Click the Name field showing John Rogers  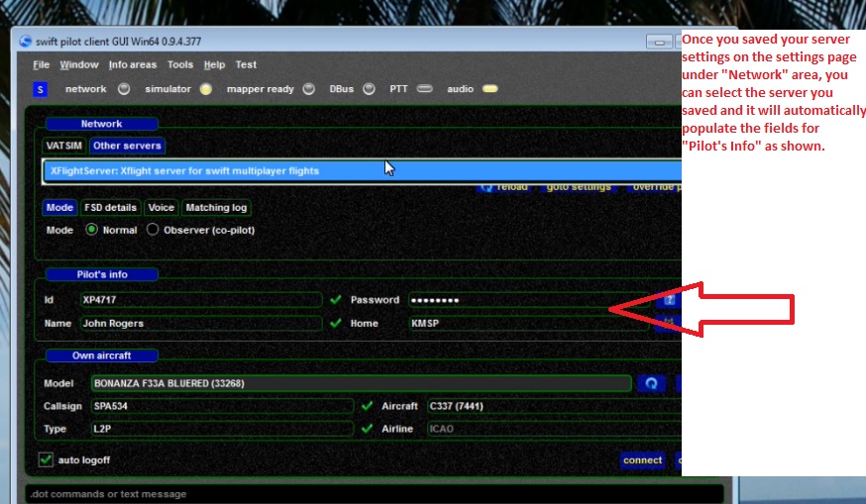point(201,323)
